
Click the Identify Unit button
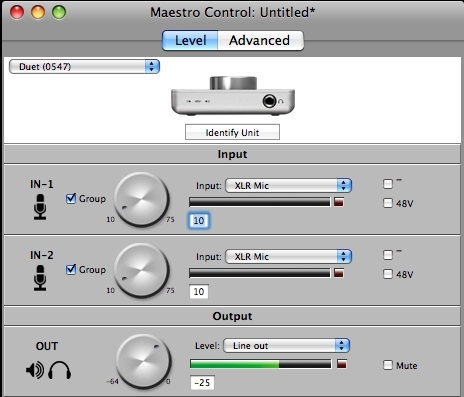232,132
